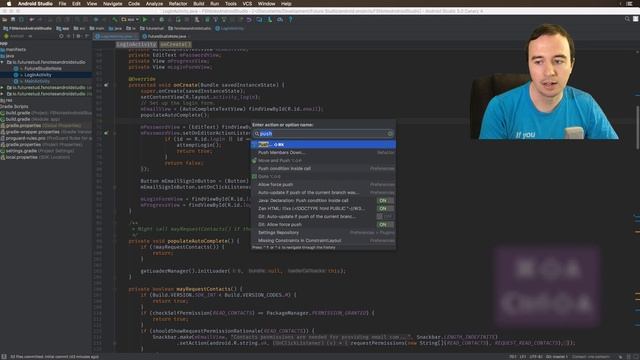Select the res folder in project tree
640x360 pixels.
pos(9,100)
